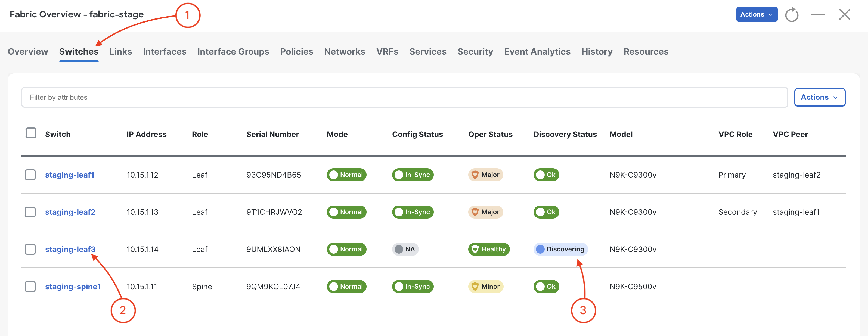Open the Services tab
This screenshot has width=868, height=336.
[x=427, y=52]
